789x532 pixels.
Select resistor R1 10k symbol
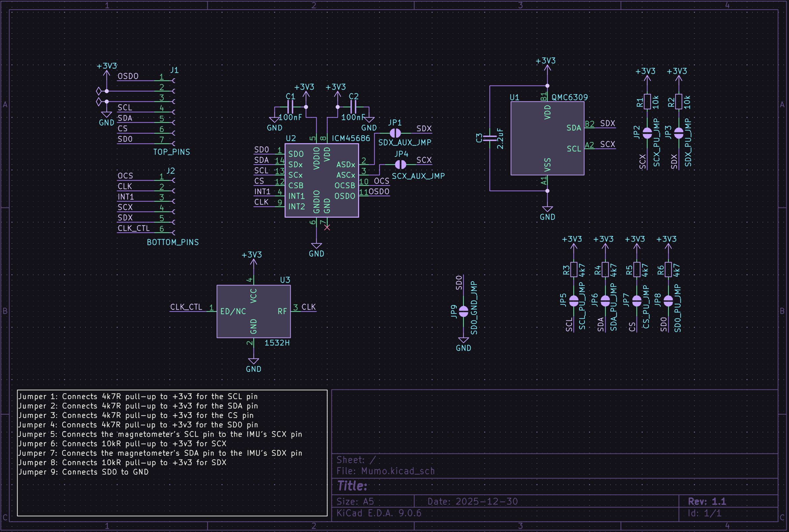(647, 101)
